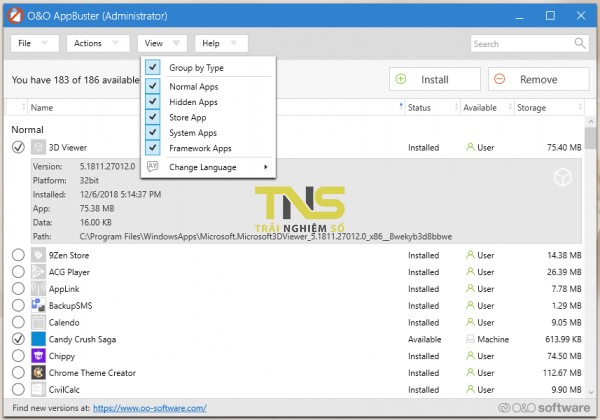Click the 613.99 KB storage value
Screen dimensions: 600x420
pos(563,339)
